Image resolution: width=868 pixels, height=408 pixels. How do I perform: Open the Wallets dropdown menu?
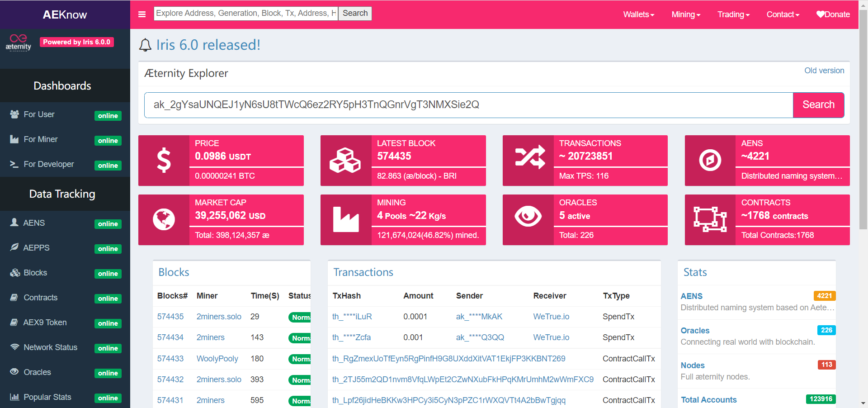coord(638,14)
